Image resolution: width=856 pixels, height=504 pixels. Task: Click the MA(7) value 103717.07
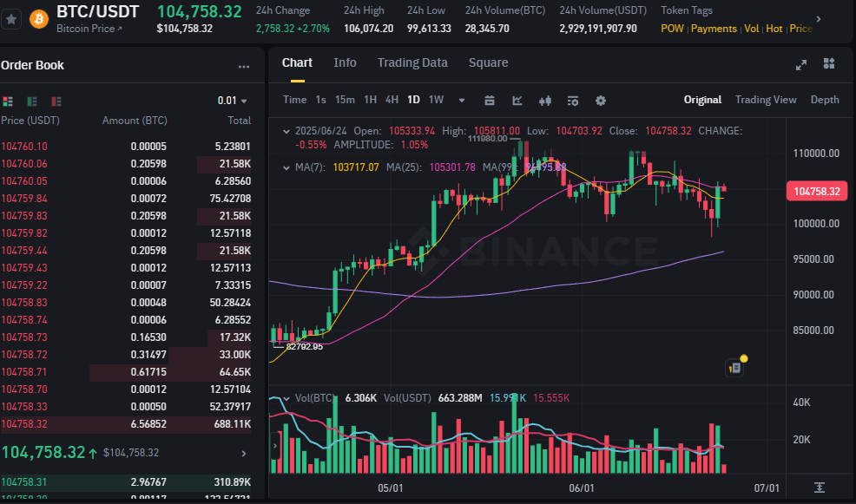pos(356,167)
